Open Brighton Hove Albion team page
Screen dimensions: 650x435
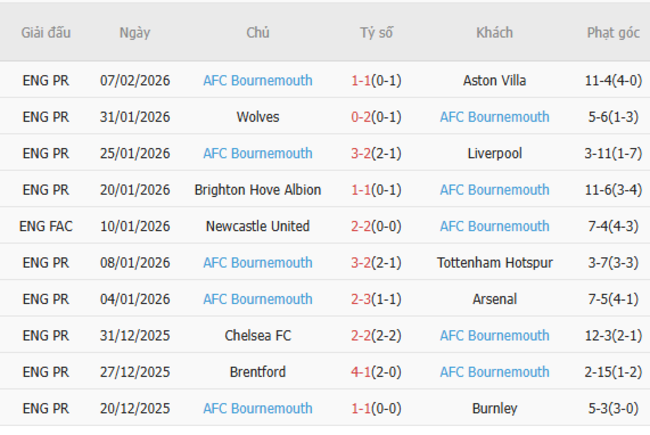258,190
